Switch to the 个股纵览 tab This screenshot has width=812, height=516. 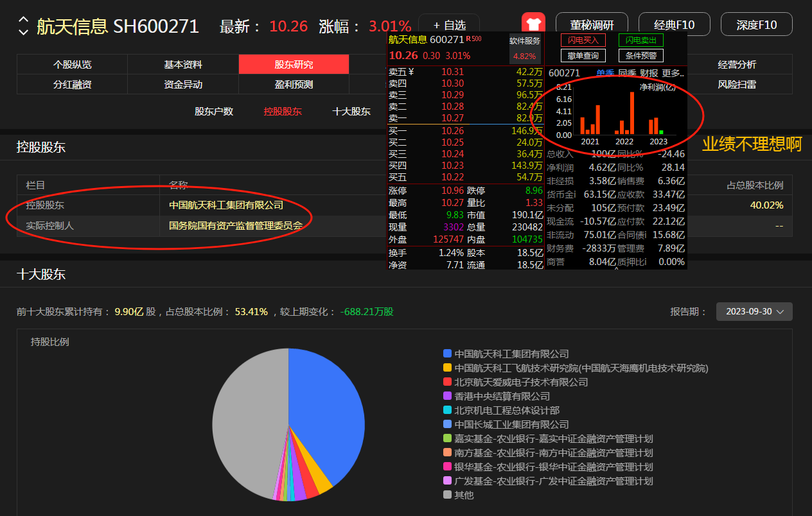click(72, 65)
